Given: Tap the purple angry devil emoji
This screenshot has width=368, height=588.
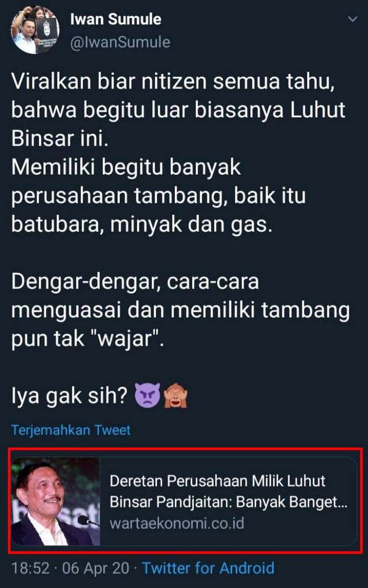Looking at the screenshot, I should (147, 396).
